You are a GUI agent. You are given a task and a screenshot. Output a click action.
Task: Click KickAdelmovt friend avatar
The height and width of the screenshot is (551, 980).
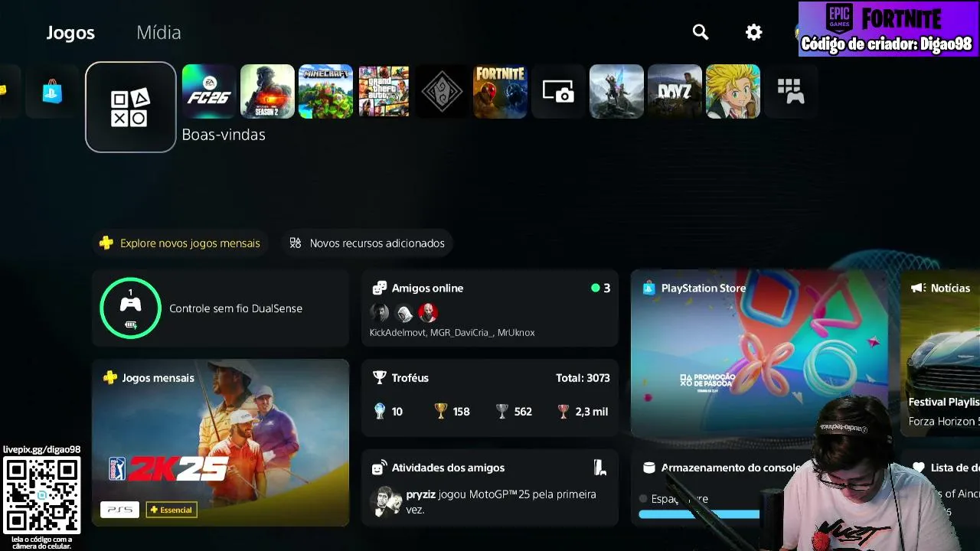379,312
